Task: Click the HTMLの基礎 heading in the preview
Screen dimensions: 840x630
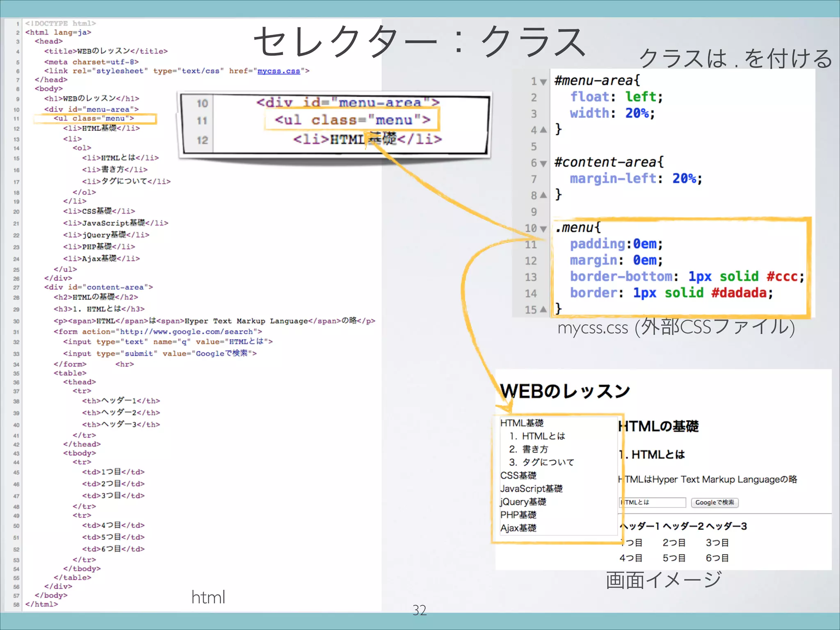Action: [x=658, y=427]
